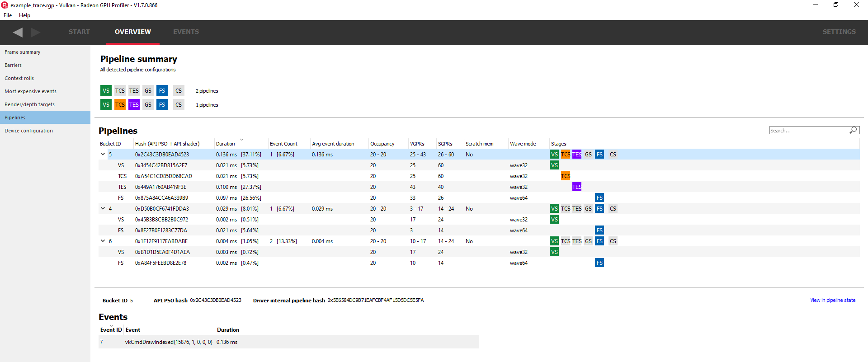Image resolution: width=868 pixels, height=362 pixels.
Task: Click the blue FS badge in bucket 4 row
Action: click(599, 209)
